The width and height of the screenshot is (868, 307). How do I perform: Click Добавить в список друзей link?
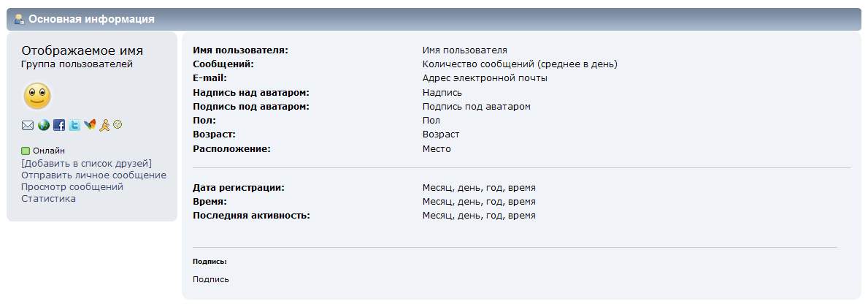(x=86, y=163)
